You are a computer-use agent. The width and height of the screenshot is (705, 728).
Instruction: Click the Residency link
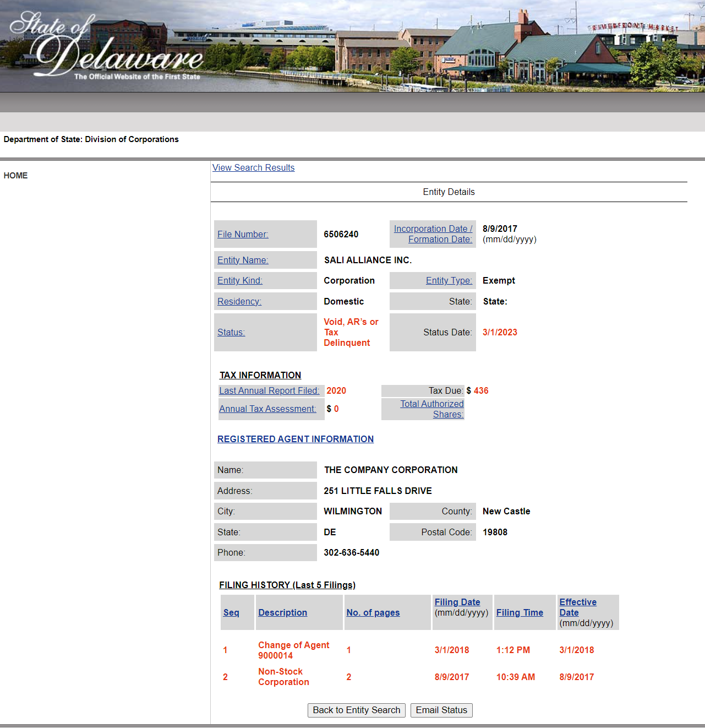tap(239, 301)
